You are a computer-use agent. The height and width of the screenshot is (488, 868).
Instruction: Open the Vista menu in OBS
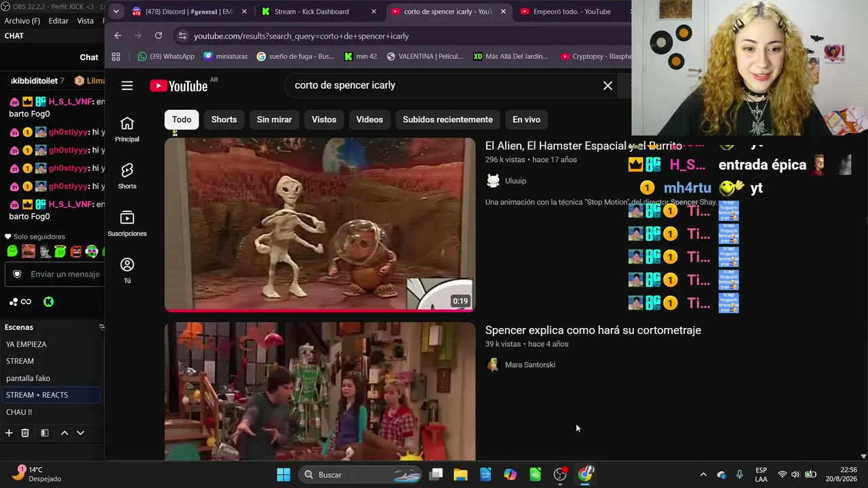click(x=85, y=21)
